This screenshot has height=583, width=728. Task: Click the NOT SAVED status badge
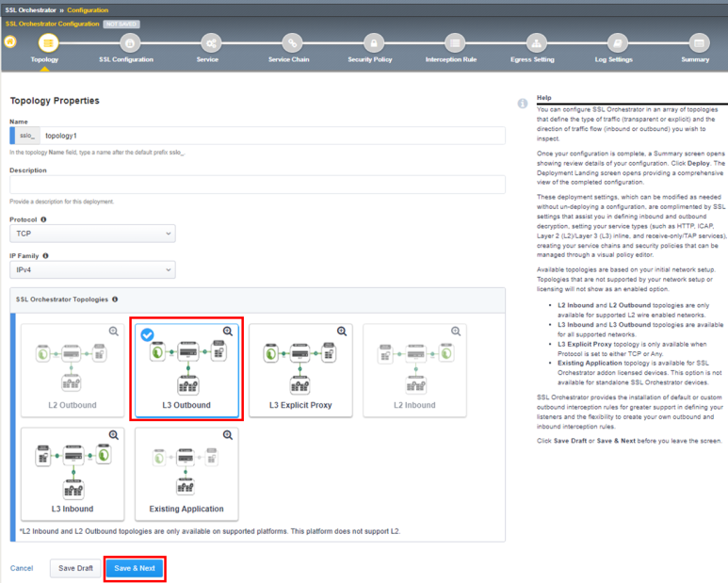click(x=121, y=24)
